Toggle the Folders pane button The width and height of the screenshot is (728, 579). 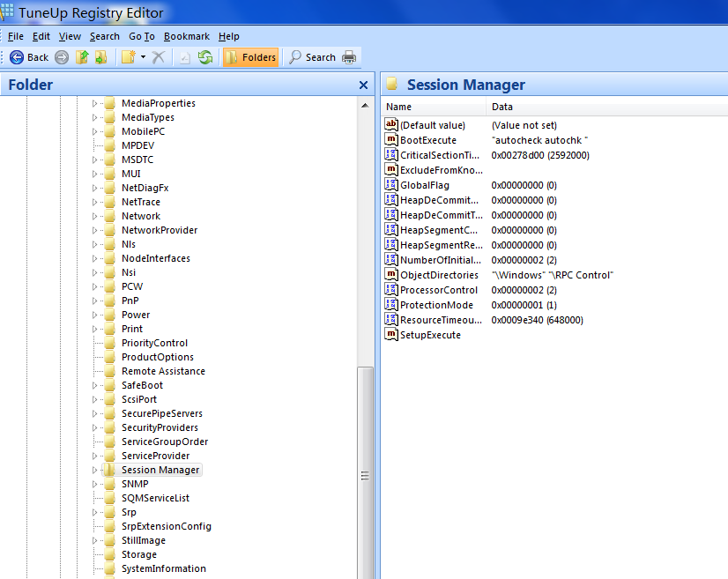coord(250,57)
